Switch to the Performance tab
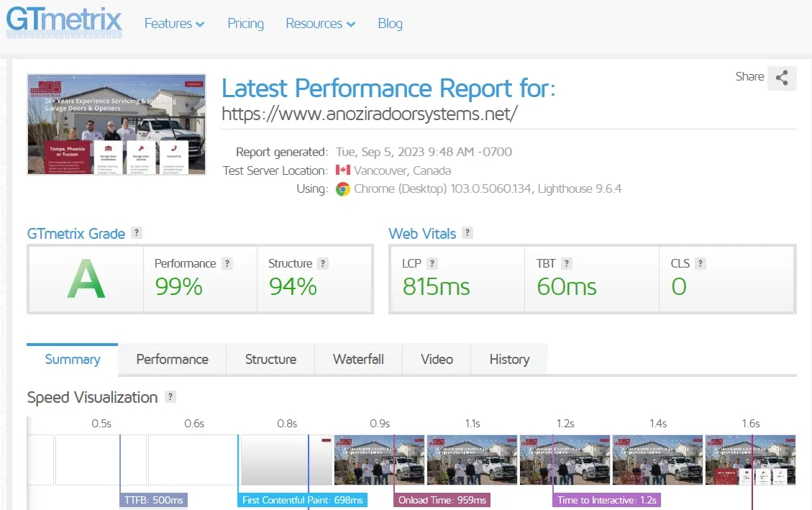Screen dimensions: 812x510 point(172,360)
